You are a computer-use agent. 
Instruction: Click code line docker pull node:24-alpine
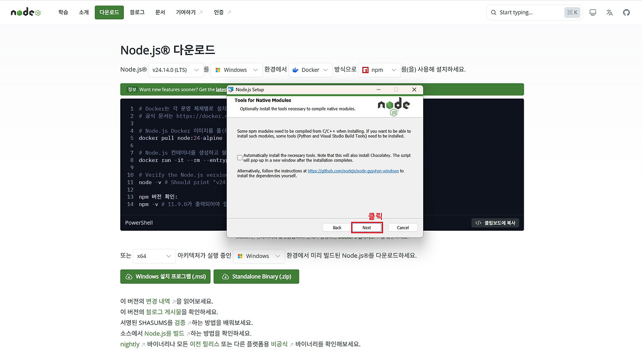(x=181, y=138)
